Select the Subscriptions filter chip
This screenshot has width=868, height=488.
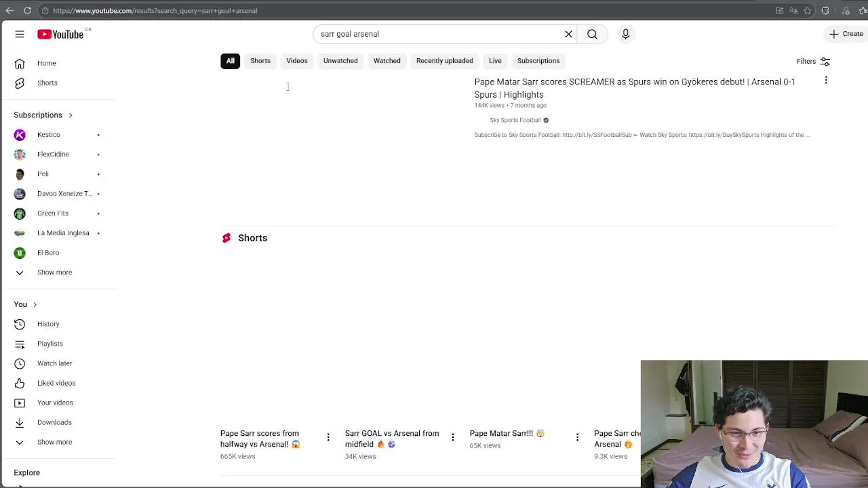[x=538, y=61]
